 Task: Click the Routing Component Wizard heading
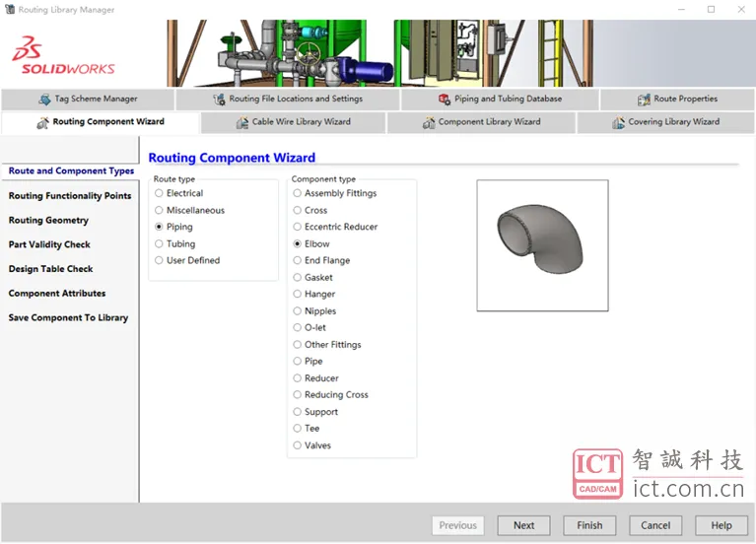tap(232, 158)
